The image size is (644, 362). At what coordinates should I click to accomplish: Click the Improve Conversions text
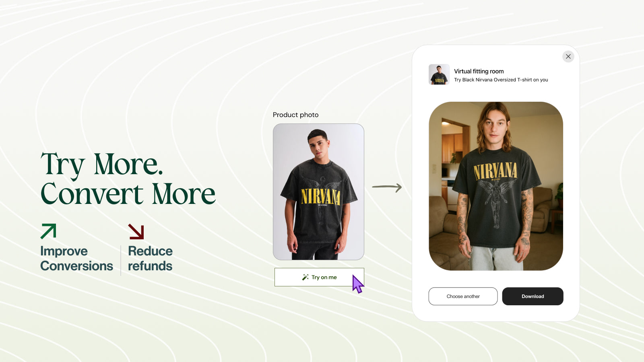point(76,258)
